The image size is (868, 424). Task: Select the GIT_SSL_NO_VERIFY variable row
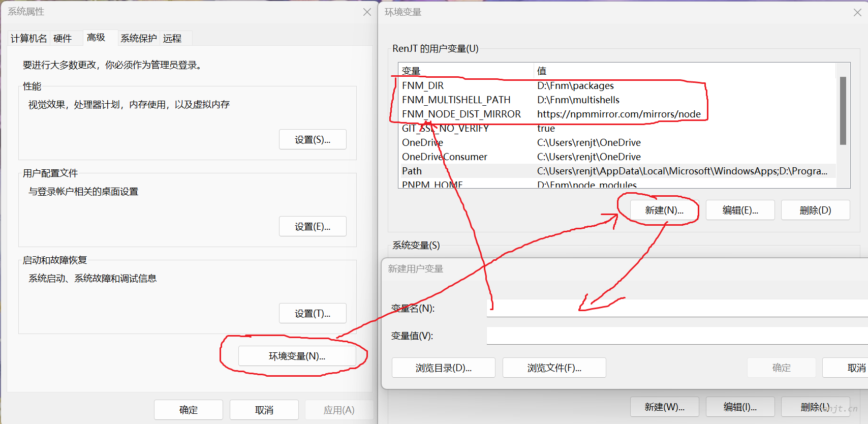click(x=617, y=128)
